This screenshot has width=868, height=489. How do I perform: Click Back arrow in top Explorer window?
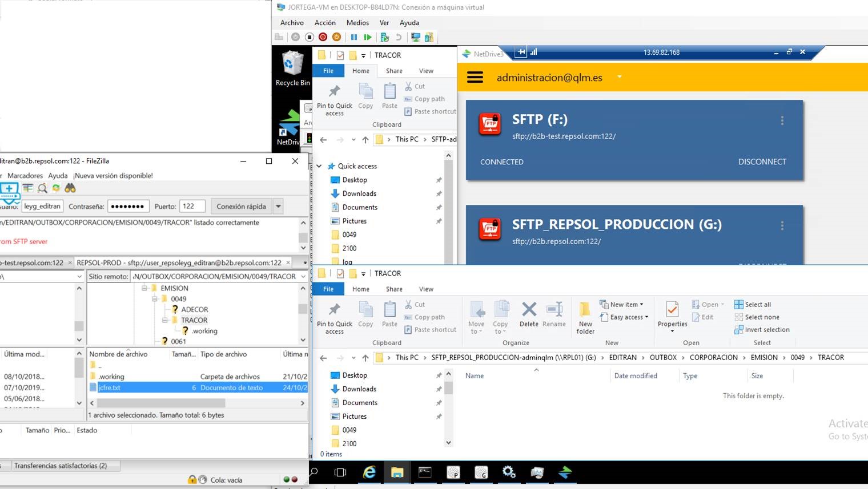point(323,140)
